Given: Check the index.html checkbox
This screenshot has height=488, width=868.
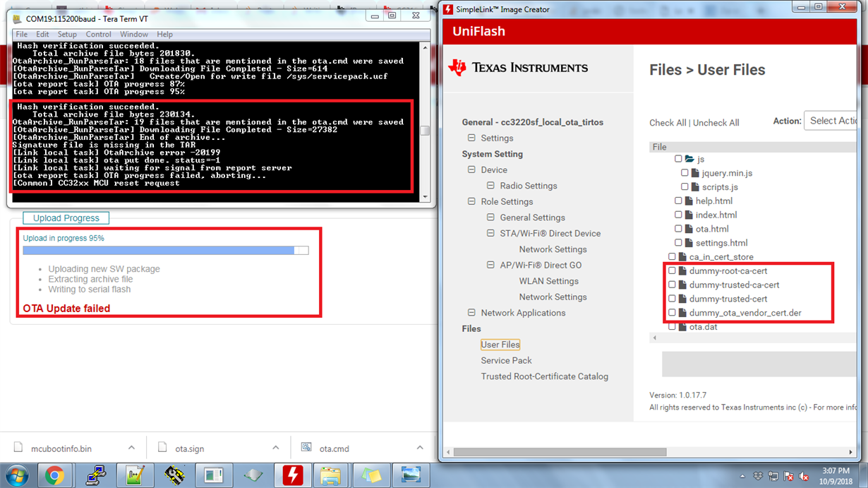Looking at the screenshot, I should 678,215.
